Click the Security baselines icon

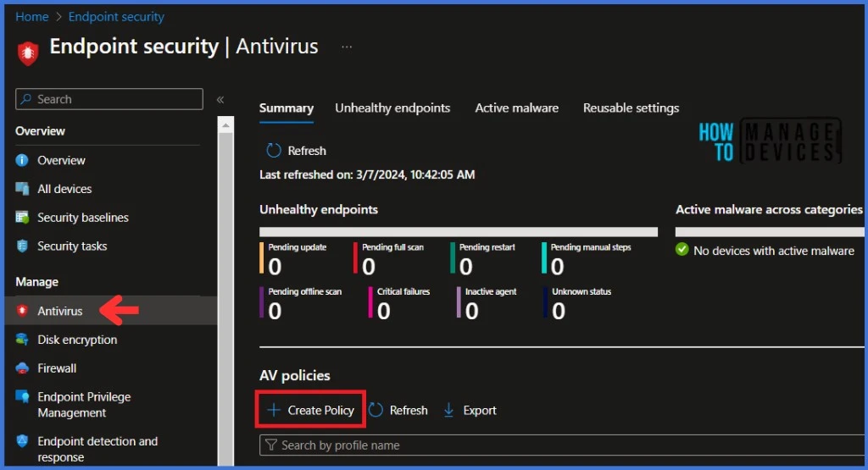tap(22, 218)
